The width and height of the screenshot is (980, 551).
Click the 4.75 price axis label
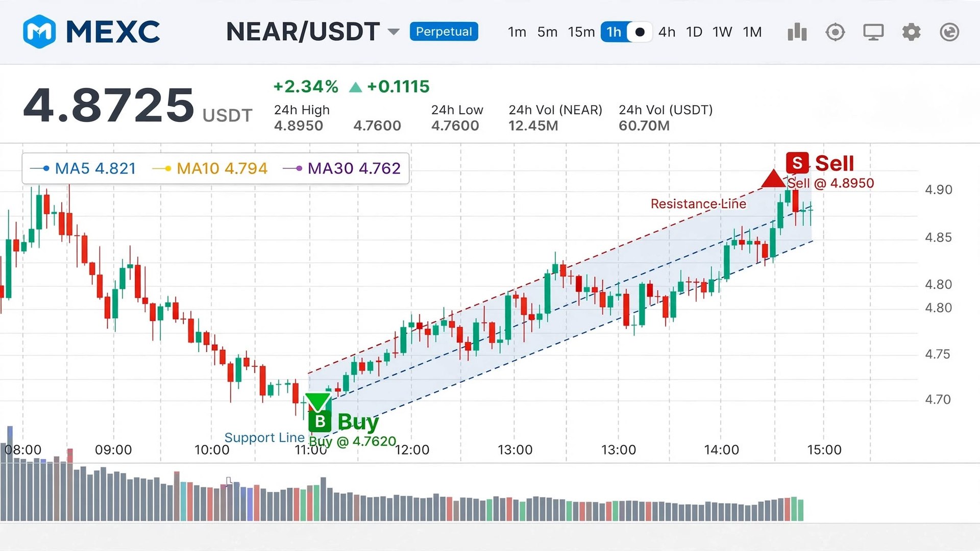[938, 354]
